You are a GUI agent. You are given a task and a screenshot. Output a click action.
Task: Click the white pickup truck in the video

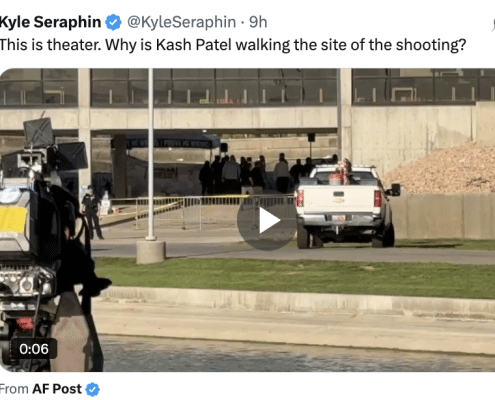point(347,207)
